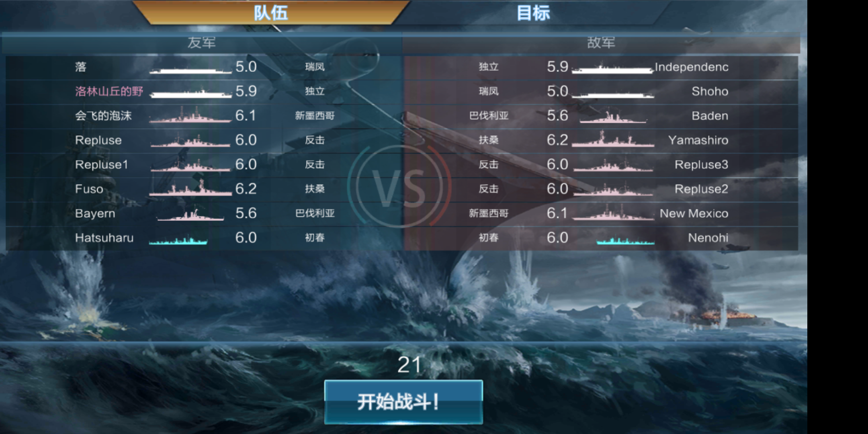This screenshot has height=434, width=868.
Task: Click the 敌军 column header
Action: click(x=601, y=43)
